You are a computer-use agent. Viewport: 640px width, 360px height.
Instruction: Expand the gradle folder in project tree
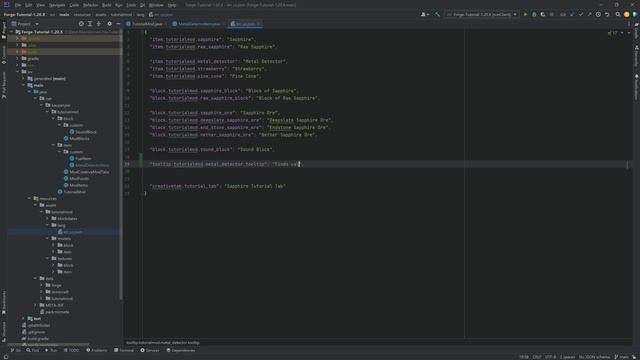click(x=17, y=58)
